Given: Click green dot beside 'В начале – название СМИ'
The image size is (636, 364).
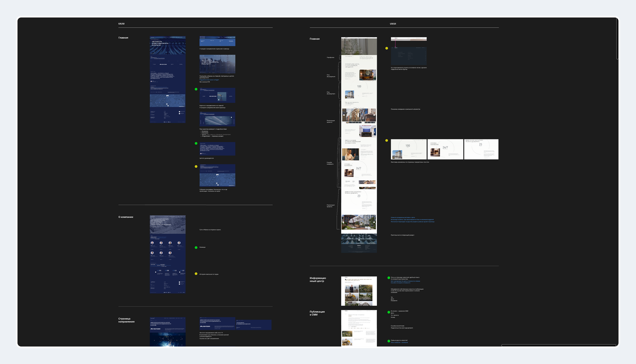Looking at the screenshot, I should coord(389,312).
